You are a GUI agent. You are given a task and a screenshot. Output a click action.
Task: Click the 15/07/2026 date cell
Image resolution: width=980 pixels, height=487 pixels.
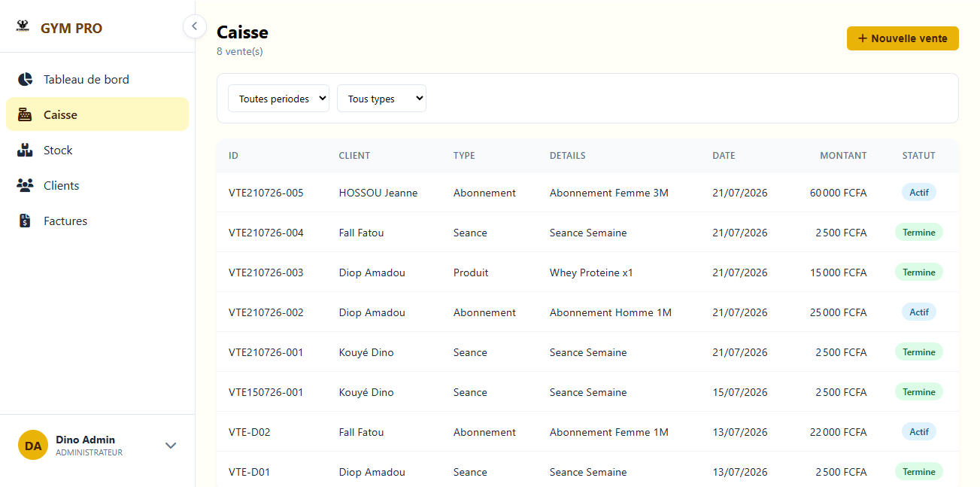(x=740, y=392)
